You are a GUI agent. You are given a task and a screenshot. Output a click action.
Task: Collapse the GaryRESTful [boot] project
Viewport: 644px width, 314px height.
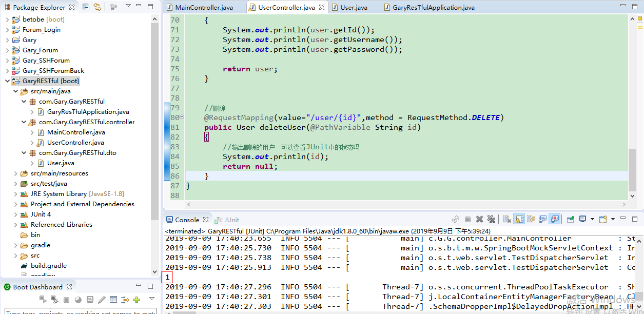(x=7, y=81)
